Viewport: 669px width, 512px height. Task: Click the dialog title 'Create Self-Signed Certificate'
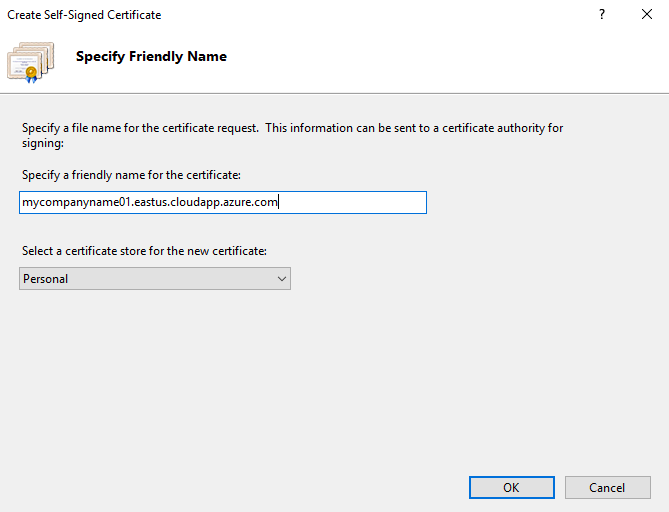point(84,15)
